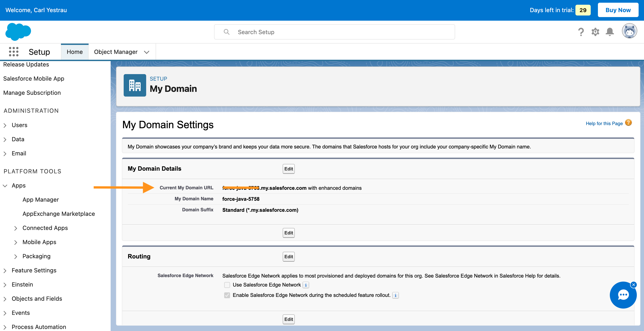
Task: Switch to the Home tab
Action: [x=74, y=52]
